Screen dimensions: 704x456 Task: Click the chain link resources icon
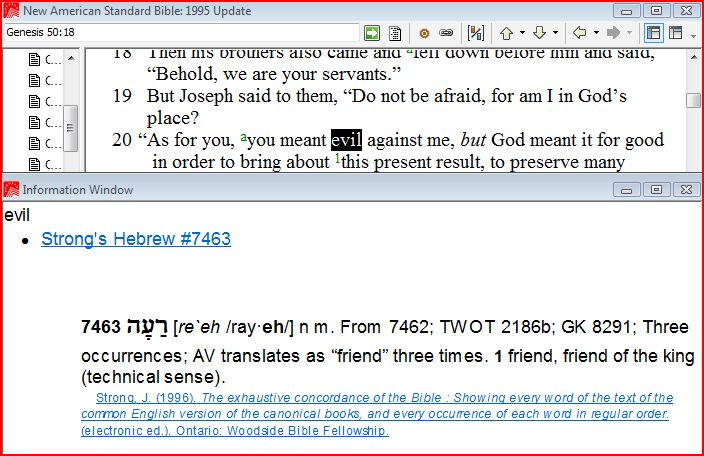pyautogui.click(x=446, y=33)
